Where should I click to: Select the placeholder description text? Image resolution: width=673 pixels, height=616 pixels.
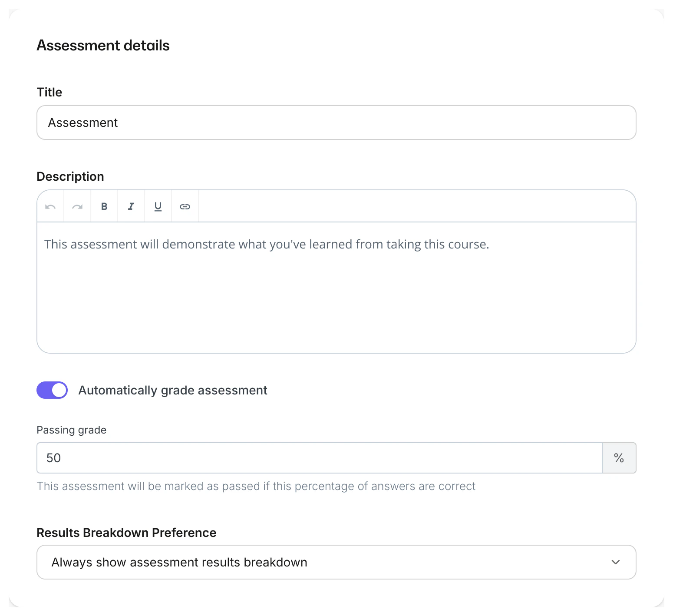(266, 244)
